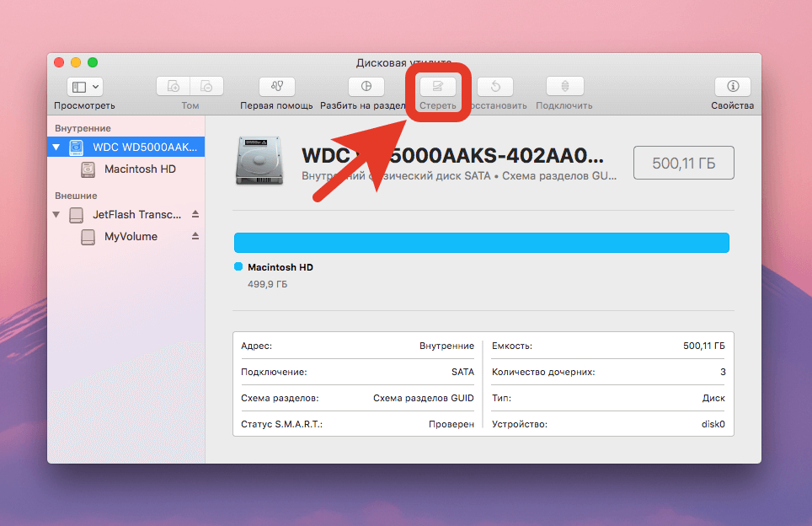
Task: Click the Тип Диск value
Action: pyautogui.click(x=713, y=398)
